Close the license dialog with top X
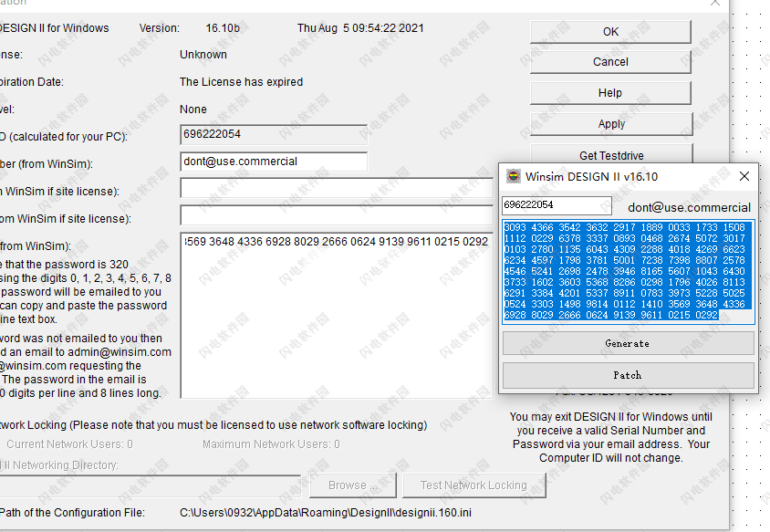Screen dimensions: 770x532 click(715, 3)
